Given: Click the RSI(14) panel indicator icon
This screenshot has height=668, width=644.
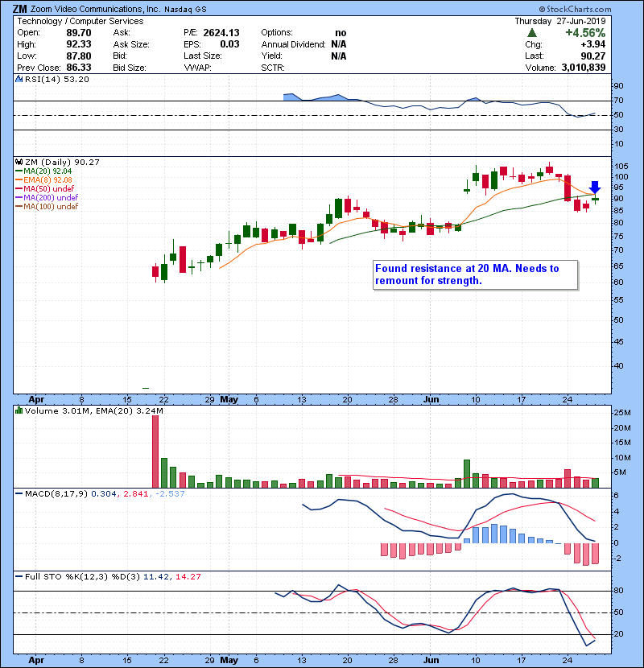Looking at the screenshot, I should pyautogui.click(x=19, y=79).
